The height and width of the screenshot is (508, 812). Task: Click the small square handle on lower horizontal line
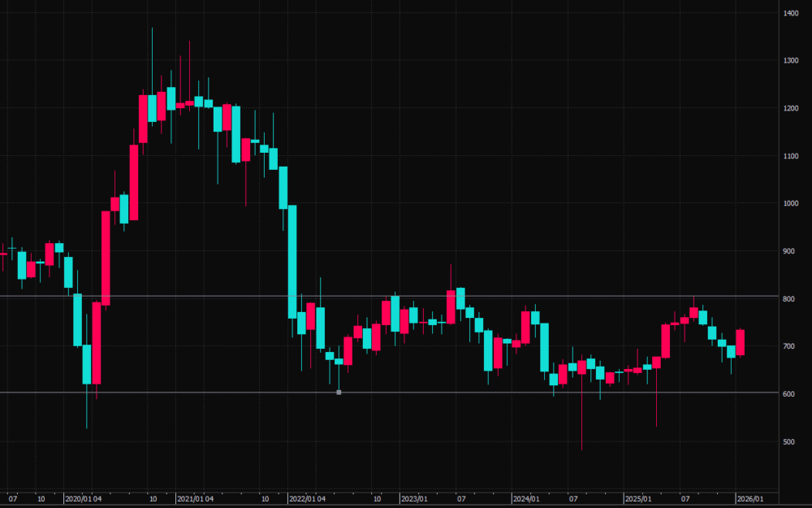tap(339, 393)
